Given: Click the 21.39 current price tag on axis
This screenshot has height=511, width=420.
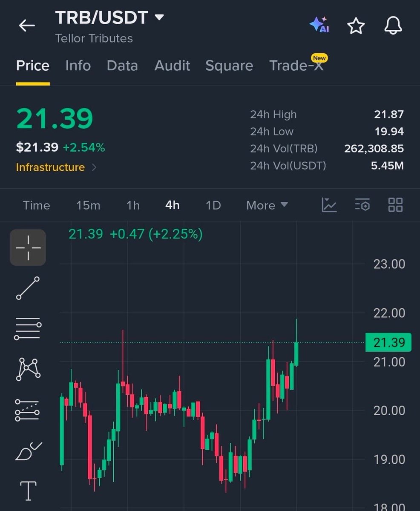Looking at the screenshot, I should coord(388,342).
